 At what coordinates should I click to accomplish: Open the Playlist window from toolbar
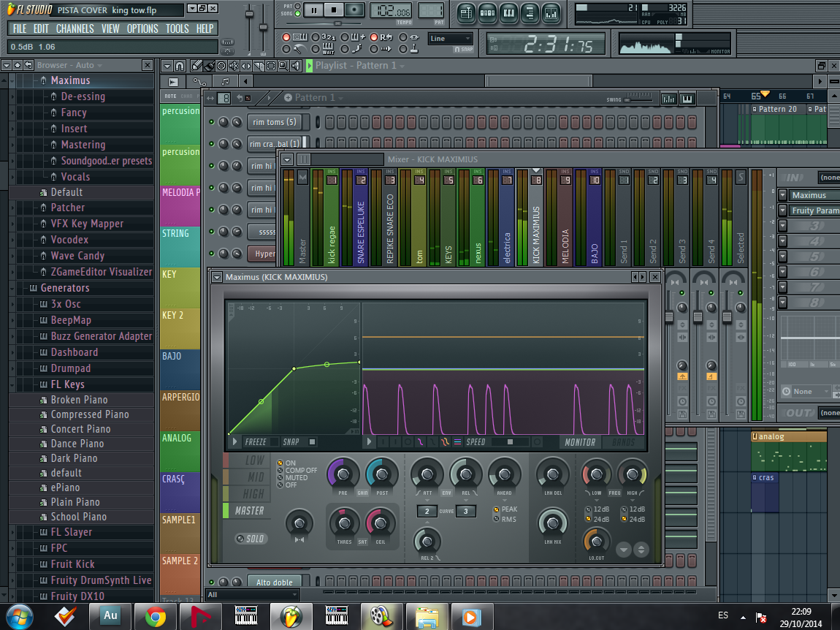465,14
